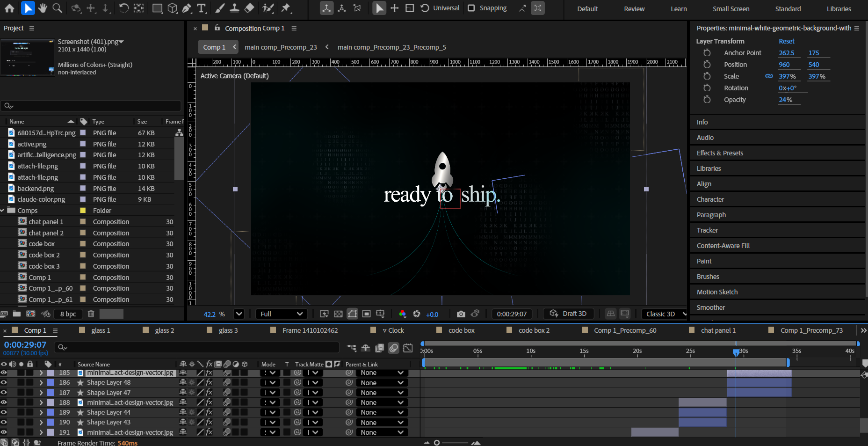Enable the Snapping checkbox

coord(471,8)
